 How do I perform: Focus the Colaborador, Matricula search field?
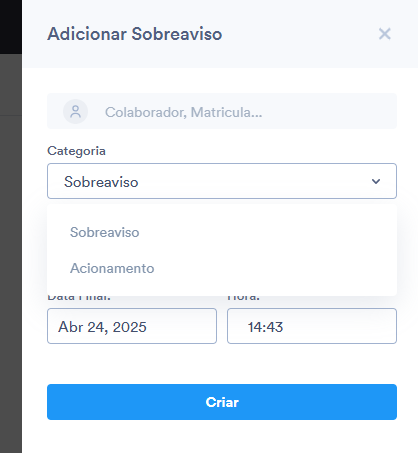coord(222,111)
